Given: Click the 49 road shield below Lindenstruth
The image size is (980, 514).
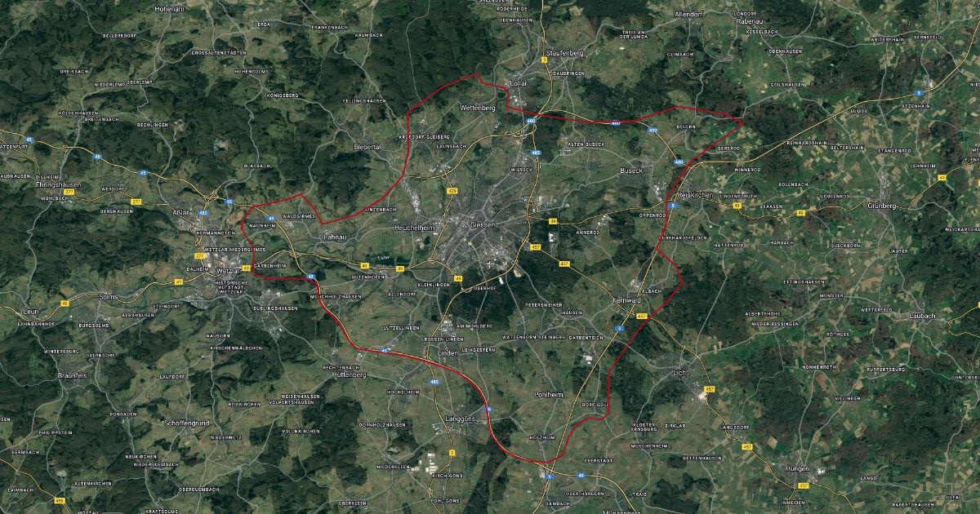Looking at the screenshot, I should pos(737,206).
